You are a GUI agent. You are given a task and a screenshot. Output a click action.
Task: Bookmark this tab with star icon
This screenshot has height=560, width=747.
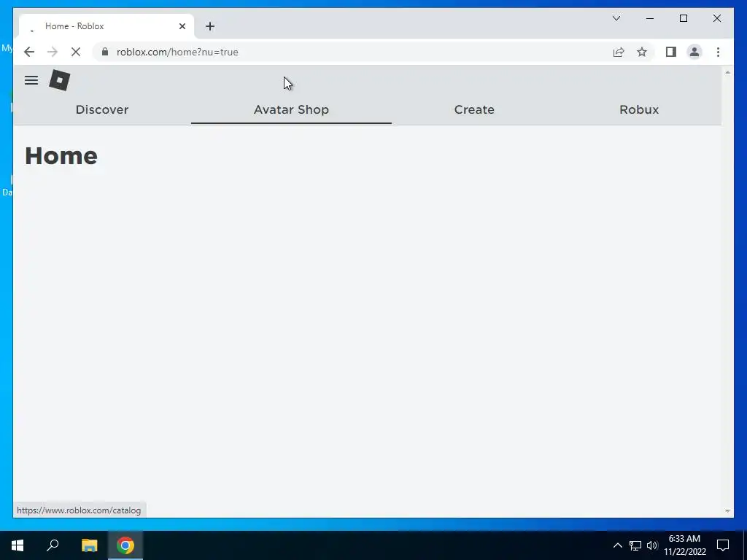pos(642,52)
